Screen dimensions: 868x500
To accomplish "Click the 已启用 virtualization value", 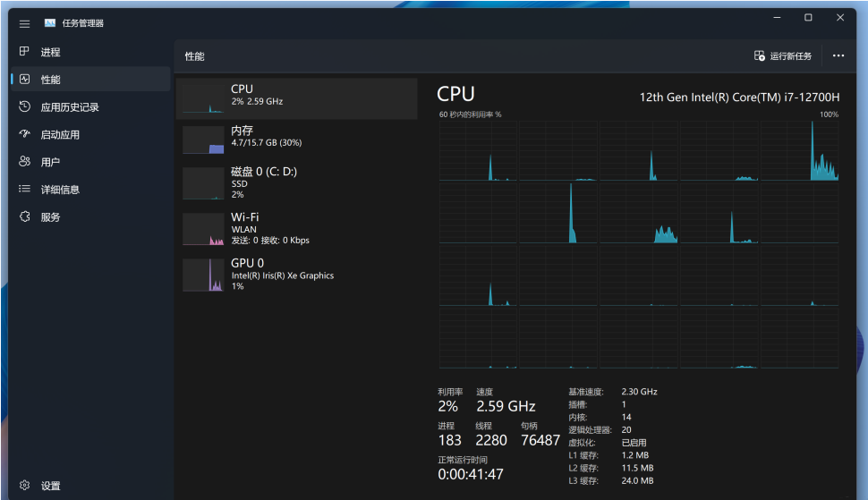I will (634, 443).
